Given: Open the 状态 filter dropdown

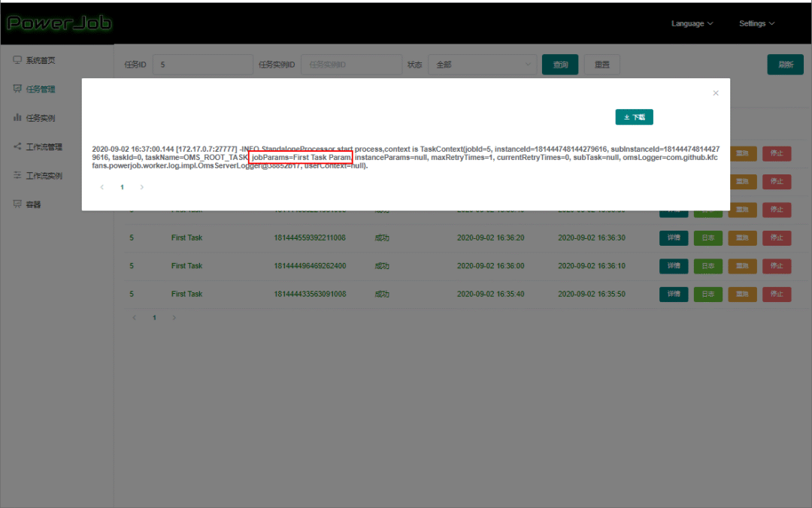Looking at the screenshot, I should [x=482, y=65].
